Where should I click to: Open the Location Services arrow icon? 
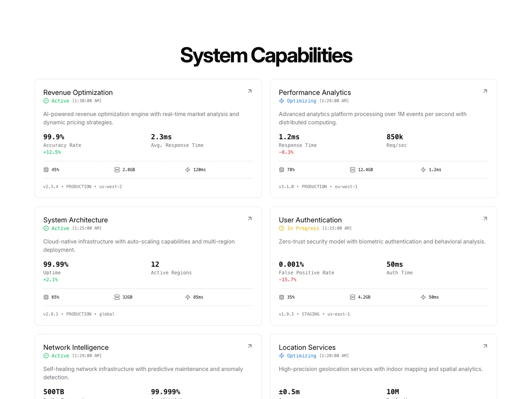485,346
